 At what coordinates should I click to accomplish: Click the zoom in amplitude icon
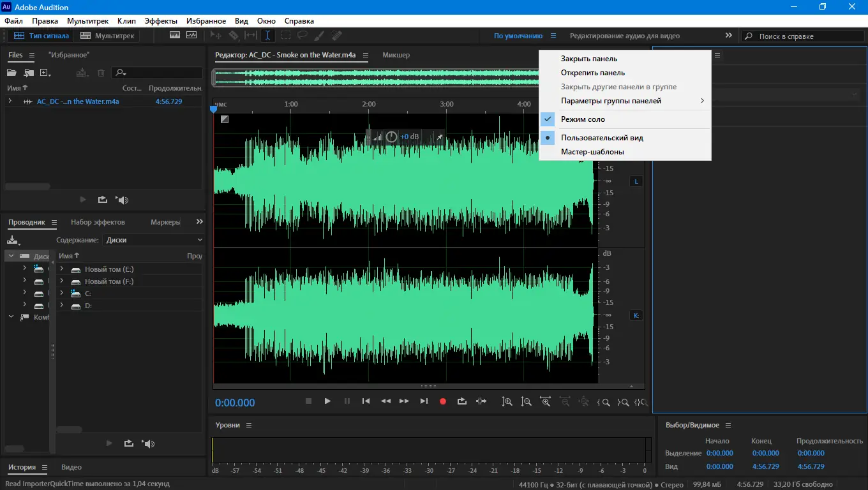click(x=507, y=402)
